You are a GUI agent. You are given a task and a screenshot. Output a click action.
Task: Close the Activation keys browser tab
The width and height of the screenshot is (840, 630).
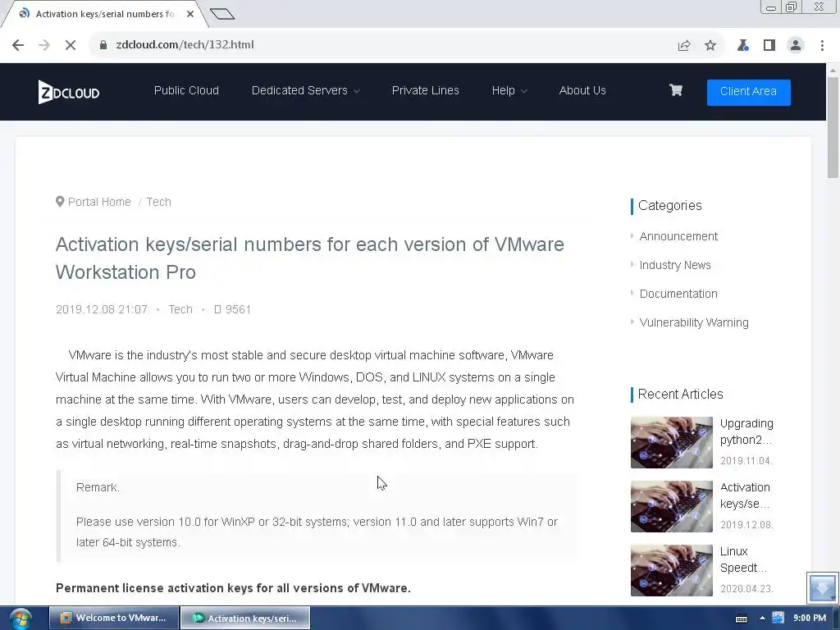point(190,14)
